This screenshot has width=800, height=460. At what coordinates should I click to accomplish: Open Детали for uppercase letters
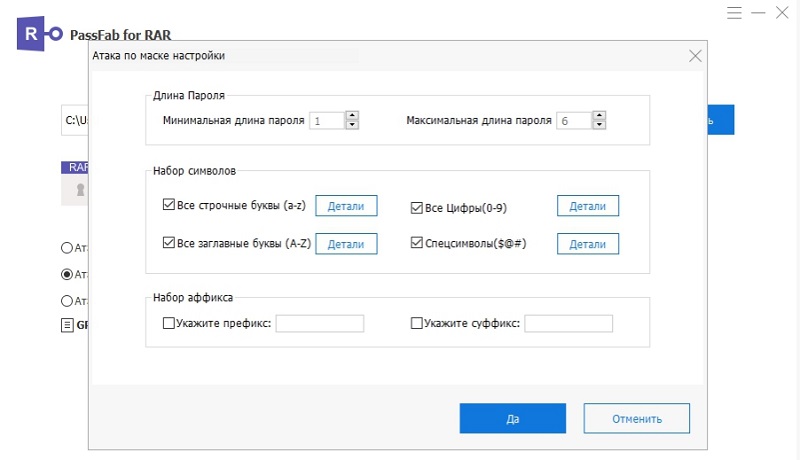tap(346, 244)
